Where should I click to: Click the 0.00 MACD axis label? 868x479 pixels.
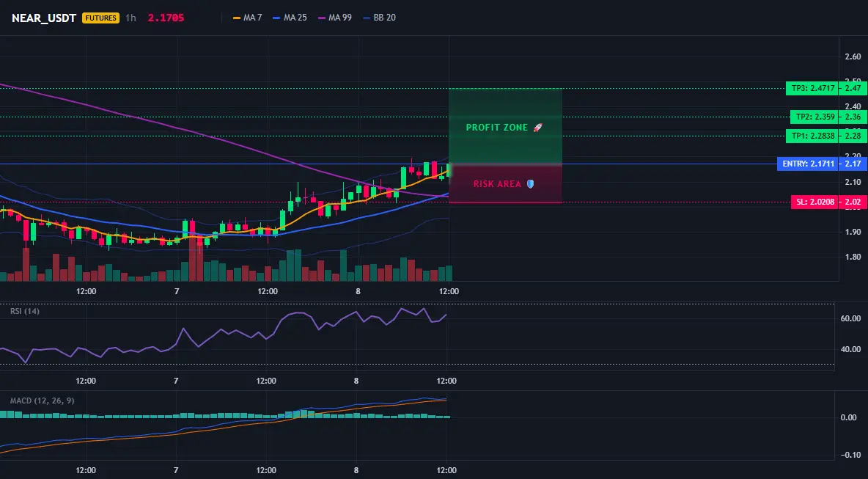[849, 417]
